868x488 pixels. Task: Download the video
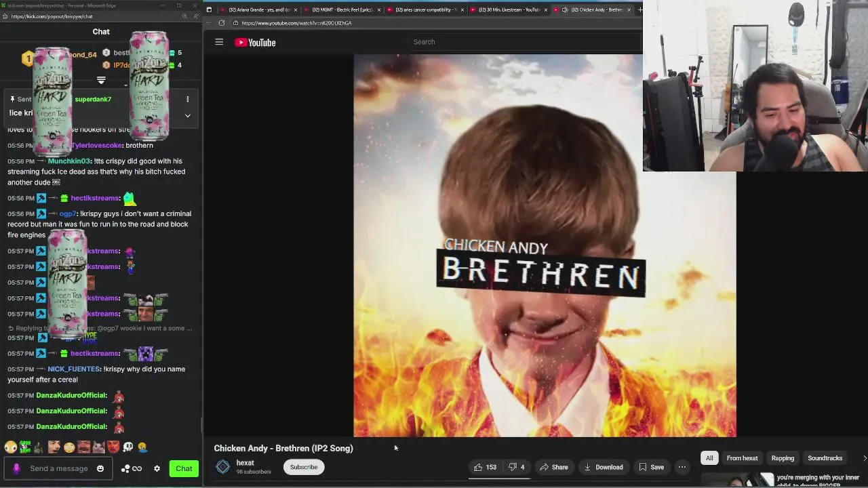[603, 467]
